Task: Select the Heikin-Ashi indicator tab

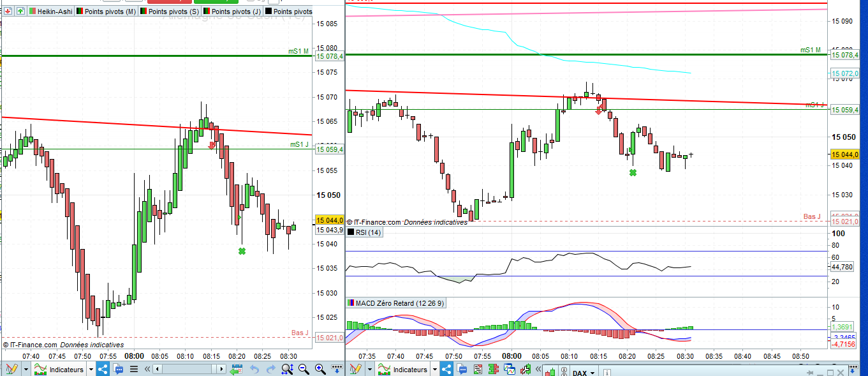Action: [50, 11]
